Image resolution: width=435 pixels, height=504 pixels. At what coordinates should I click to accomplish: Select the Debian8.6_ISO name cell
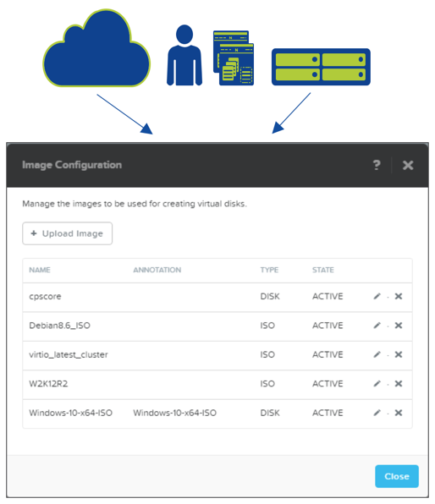[59, 326]
